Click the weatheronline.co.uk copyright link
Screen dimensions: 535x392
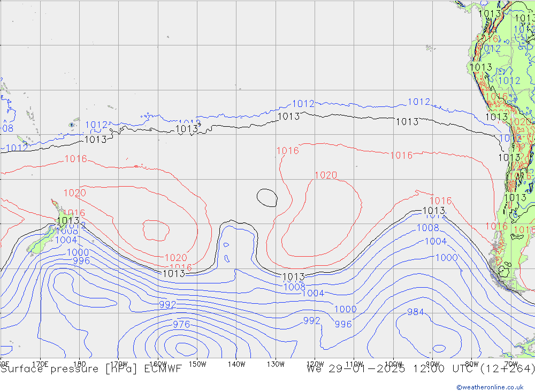point(490,387)
